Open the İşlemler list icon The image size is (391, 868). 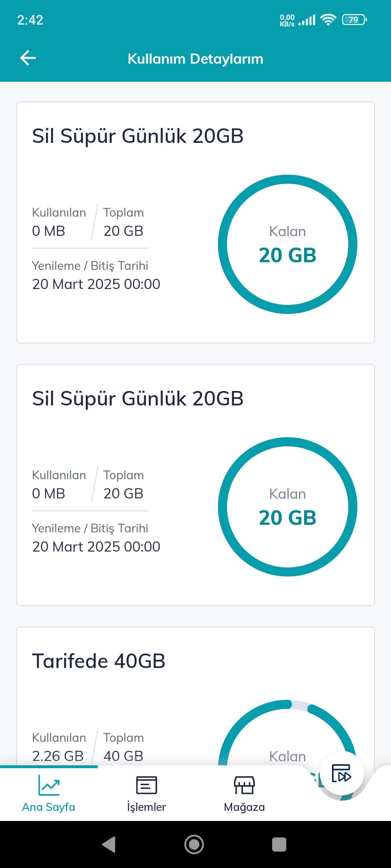coord(147,785)
